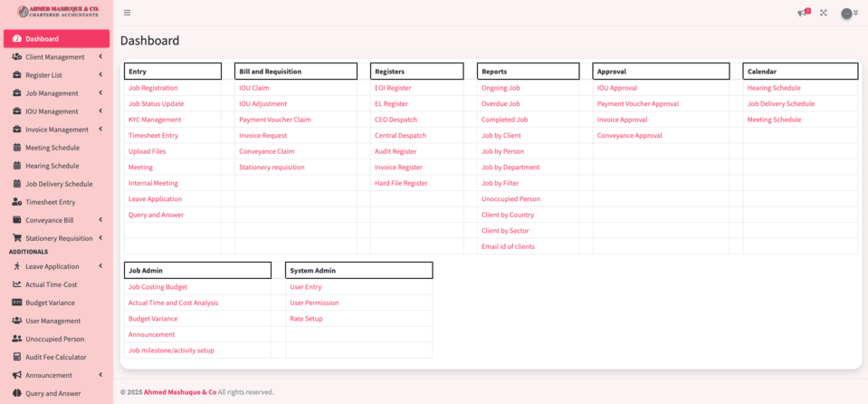Expand the sidebar Announcement submenu chevron
The height and width of the screenshot is (404, 868).
tap(100, 375)
